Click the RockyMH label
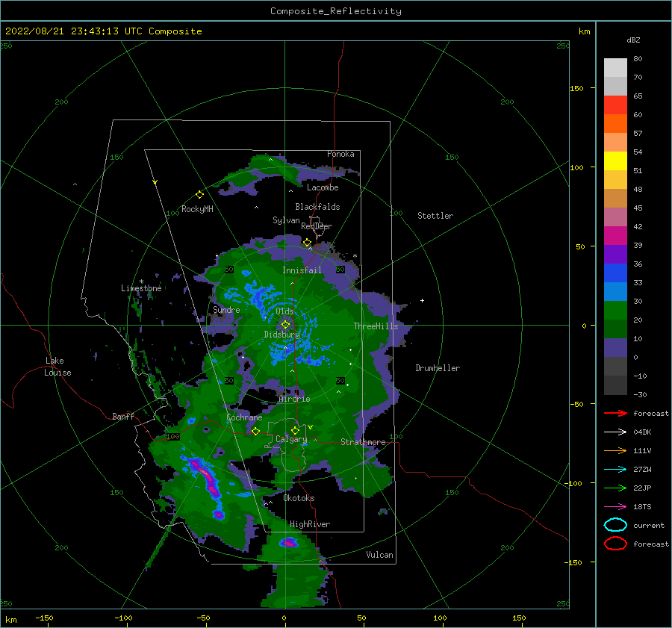Viewport: 672px width, 628px height. (x=197, y=209)
